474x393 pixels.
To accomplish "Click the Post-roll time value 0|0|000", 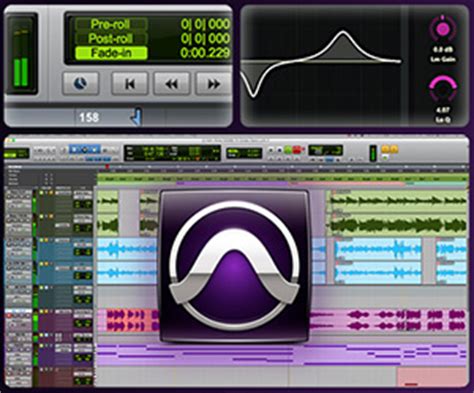I will coord(205,39).
